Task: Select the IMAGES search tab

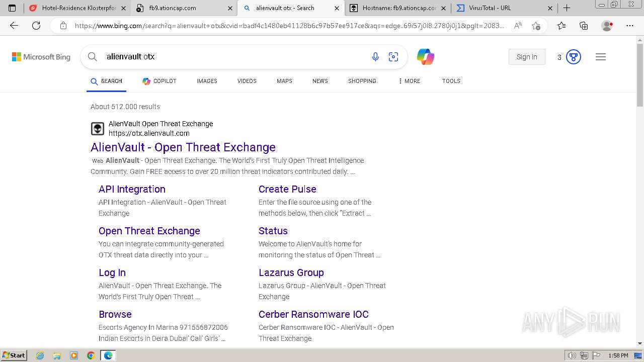Action: click(x=207, y=81)
